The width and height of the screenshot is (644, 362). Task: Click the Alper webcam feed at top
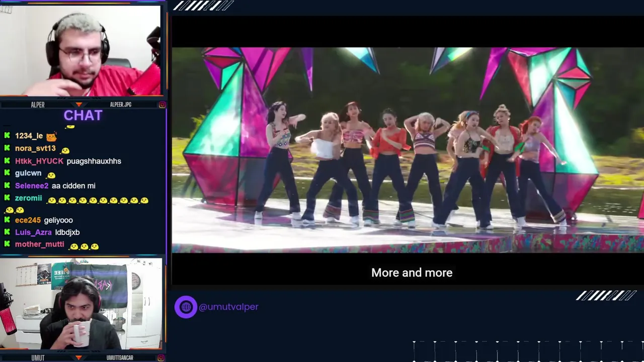80,50
